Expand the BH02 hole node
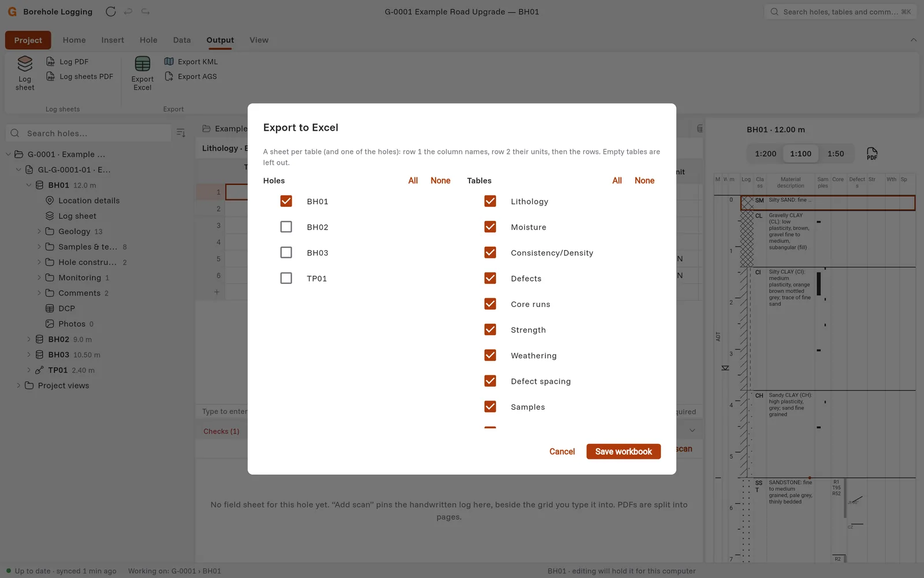Viewport: 924px width, 578px height. coord(29,339)
